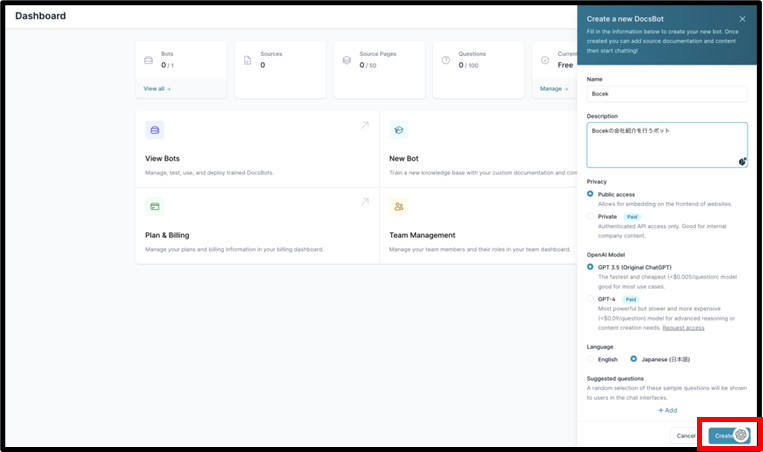
Task: Click the Sources document icon
Action: [248, 60]
